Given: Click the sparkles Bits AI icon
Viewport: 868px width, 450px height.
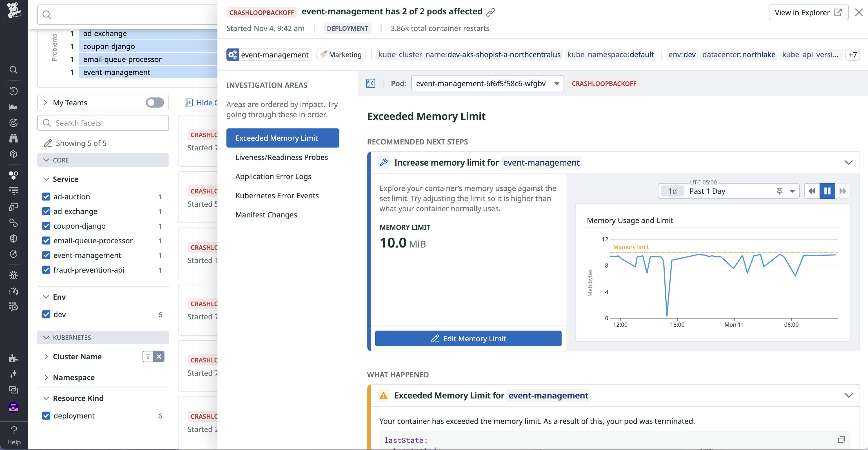Looking at the screenshot, I should pos(14,374).
